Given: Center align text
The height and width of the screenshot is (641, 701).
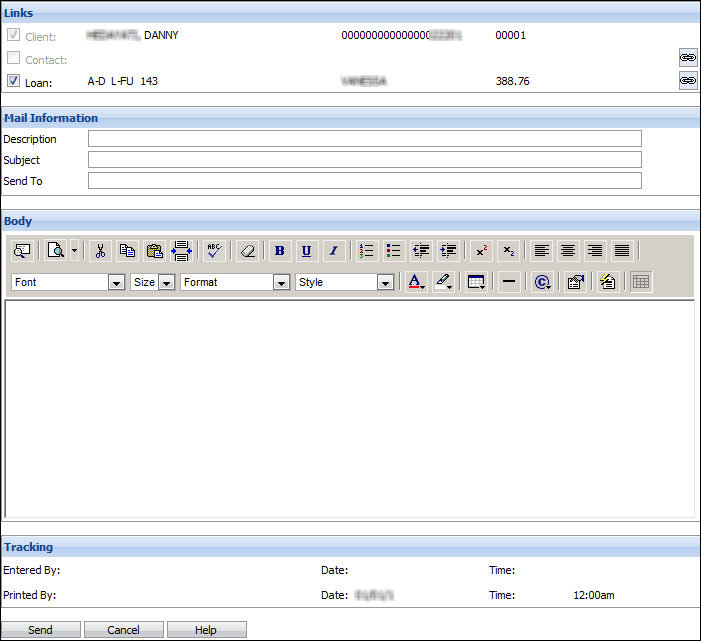Looking at the screenshot, I should coord(568,251).
